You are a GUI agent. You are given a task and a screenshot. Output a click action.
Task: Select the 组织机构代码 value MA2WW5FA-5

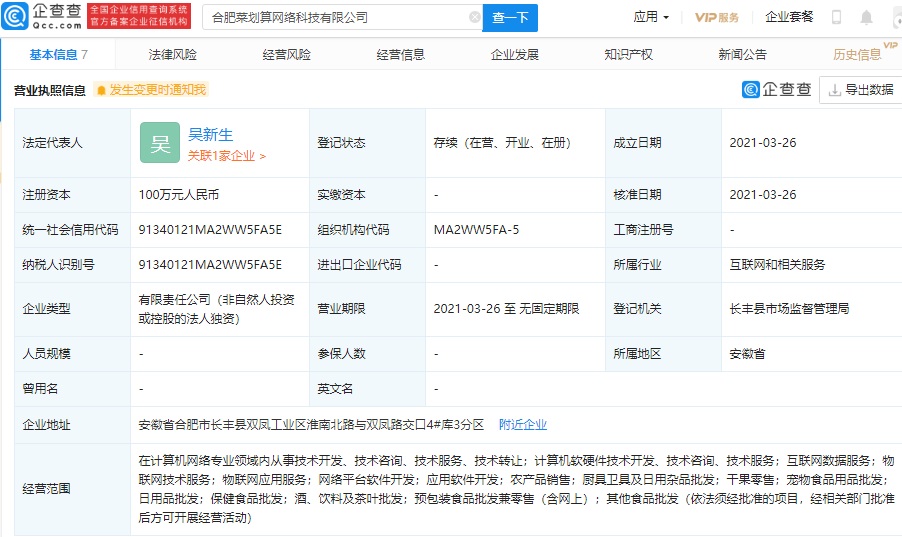tap(476, 230)
